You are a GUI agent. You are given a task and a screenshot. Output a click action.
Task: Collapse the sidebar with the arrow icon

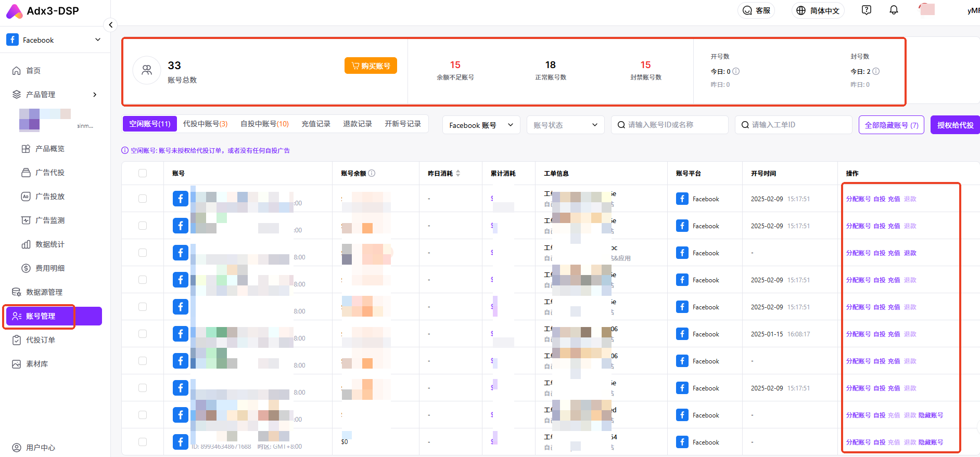coord(110,25)
